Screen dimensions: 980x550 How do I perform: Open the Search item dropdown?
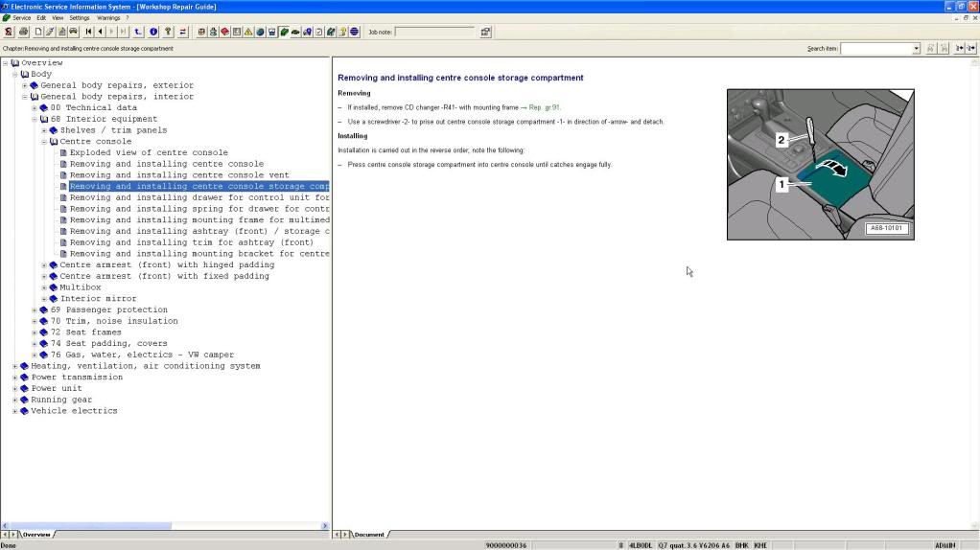point(916,48)
